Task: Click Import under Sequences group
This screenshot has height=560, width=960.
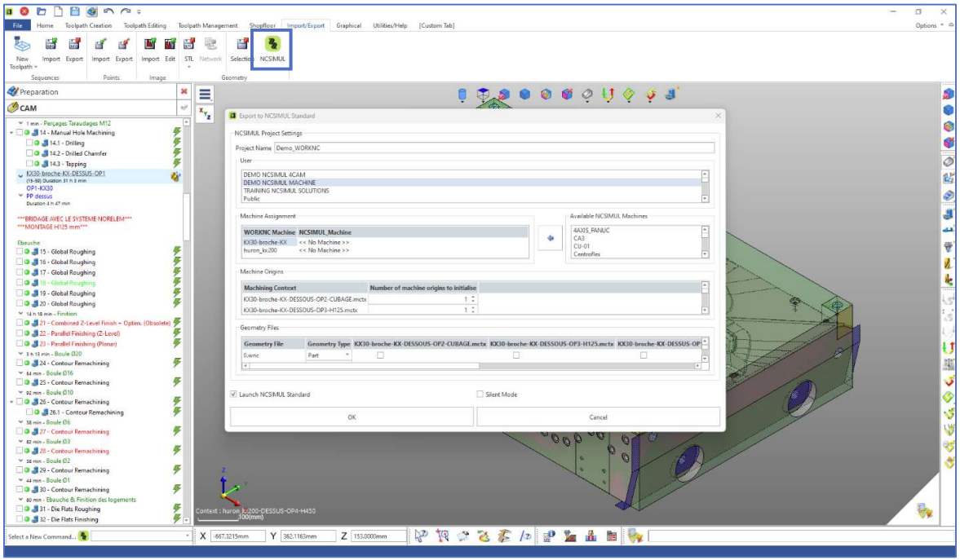Action: point(51,50)
